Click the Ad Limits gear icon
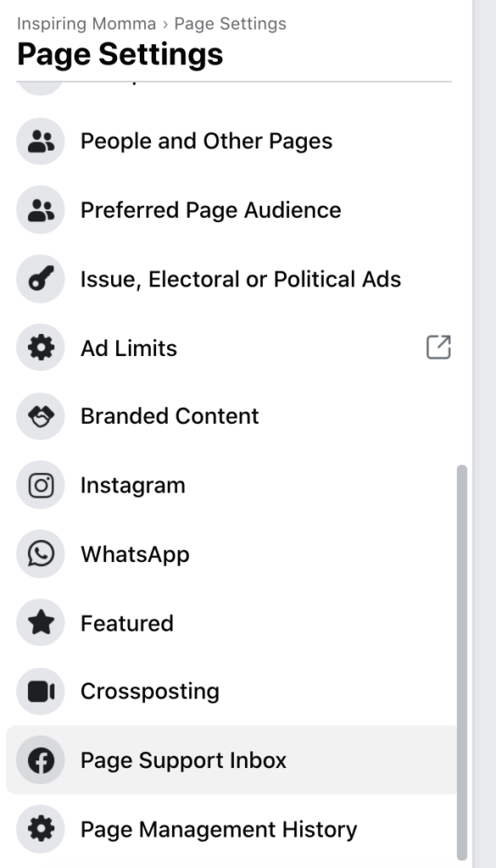 click(41, 348)
